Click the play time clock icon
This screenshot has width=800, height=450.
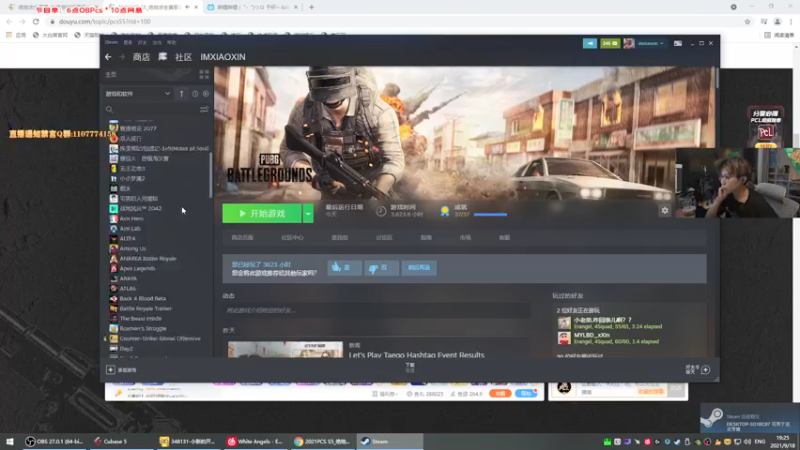[x=381, y=211]
